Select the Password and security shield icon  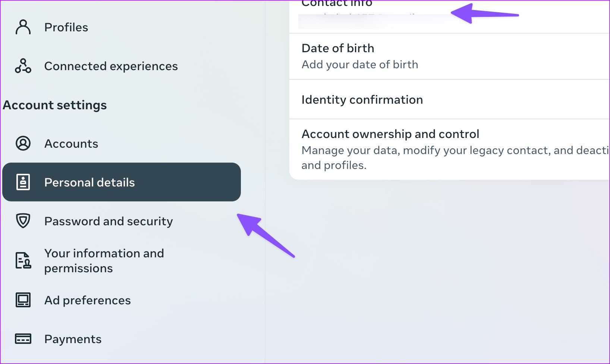pos(23,221)
